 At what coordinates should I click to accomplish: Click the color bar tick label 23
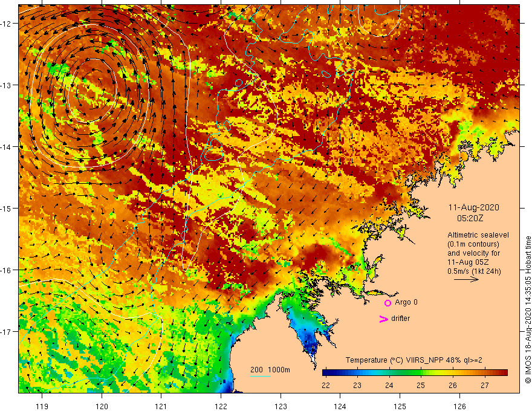[357, 385]
